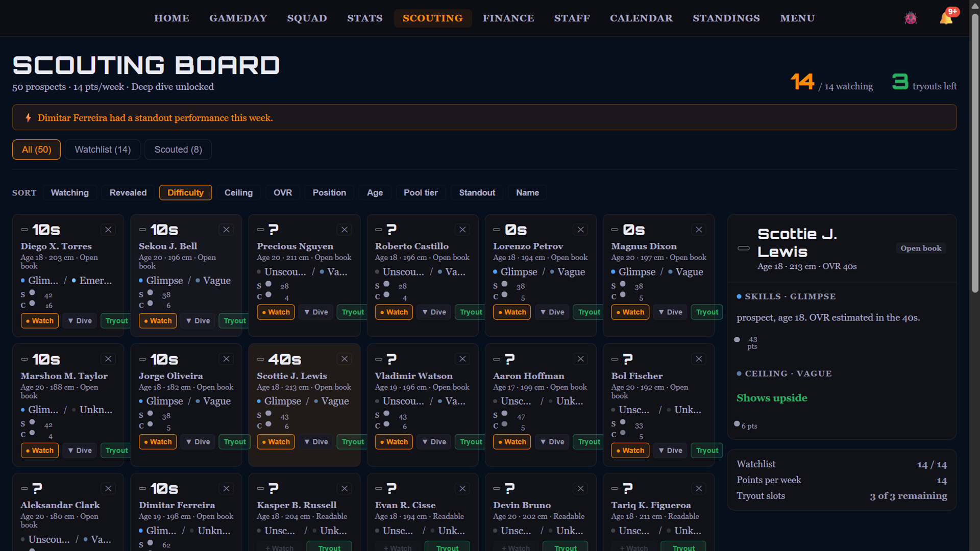The width and height of the screenshot is (980, 551).
Task: Dismiss Diego X. Torres card with X
Action: (108, 230)
